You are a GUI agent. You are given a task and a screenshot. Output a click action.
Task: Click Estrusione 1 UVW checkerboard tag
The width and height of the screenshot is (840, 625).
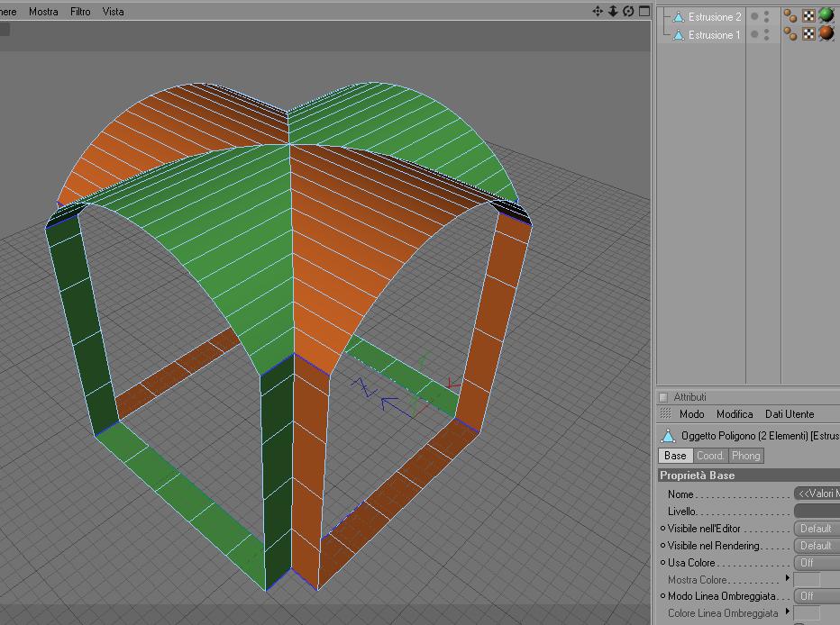click(x=808, y=34)
